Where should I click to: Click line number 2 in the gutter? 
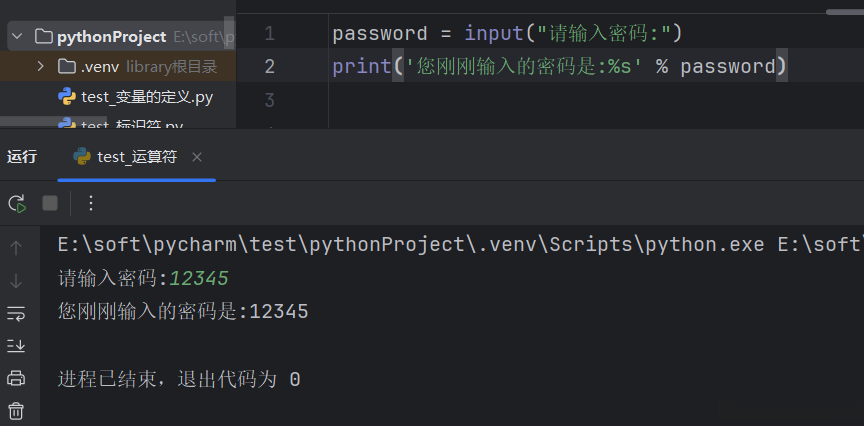coord(270,67)
